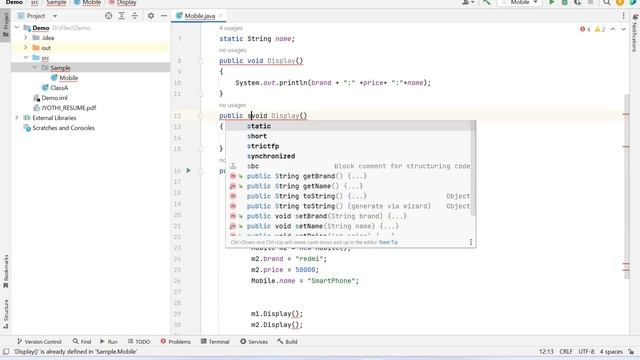Click the warnings count indicator

[600, 29]
